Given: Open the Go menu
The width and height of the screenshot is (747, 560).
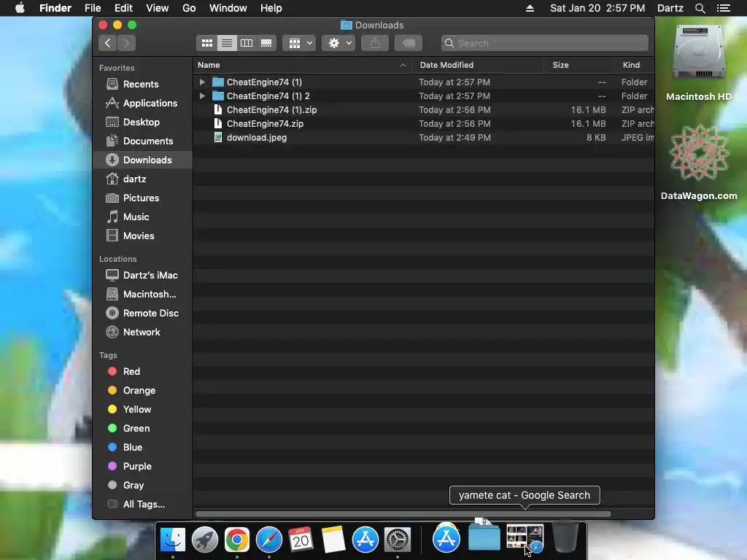Looking at the screenshot, I should coord(189,8).
